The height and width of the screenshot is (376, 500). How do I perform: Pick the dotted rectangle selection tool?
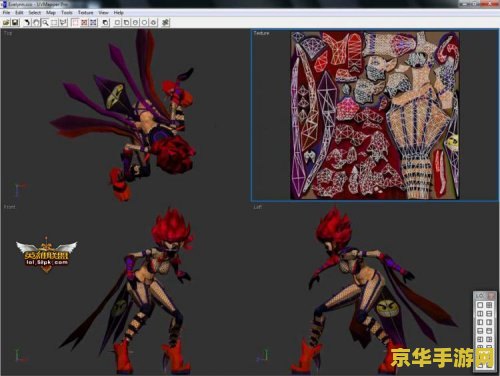(54, 23)
